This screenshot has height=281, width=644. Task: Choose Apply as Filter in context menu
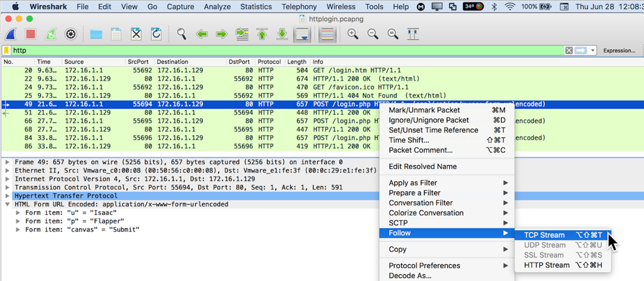pos(413,183)
